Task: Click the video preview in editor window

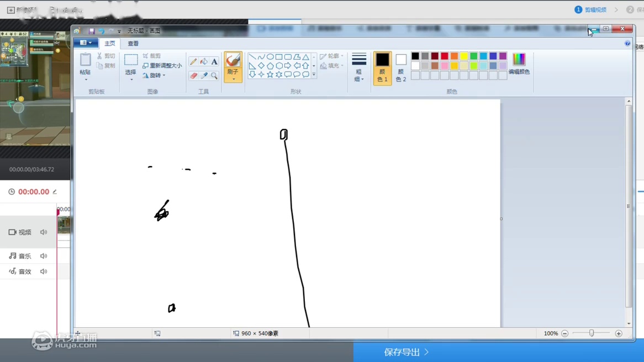Action: pyautogui.click(x=35, y=88)
